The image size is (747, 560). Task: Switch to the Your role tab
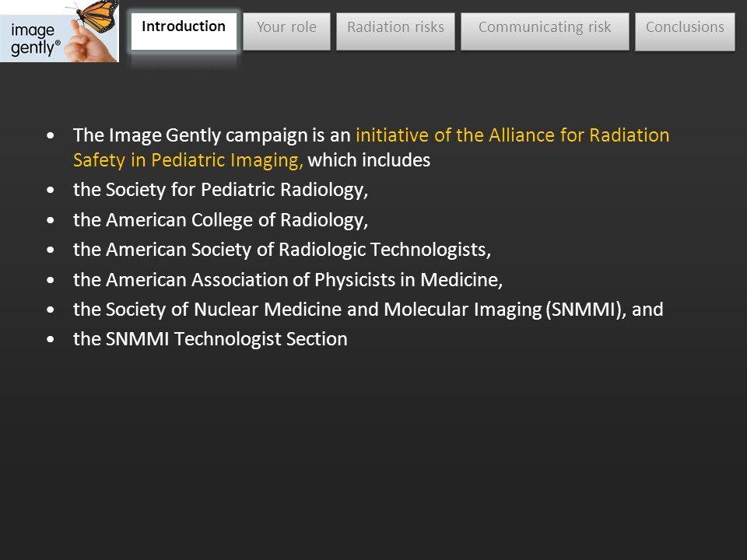coord(286,31)
